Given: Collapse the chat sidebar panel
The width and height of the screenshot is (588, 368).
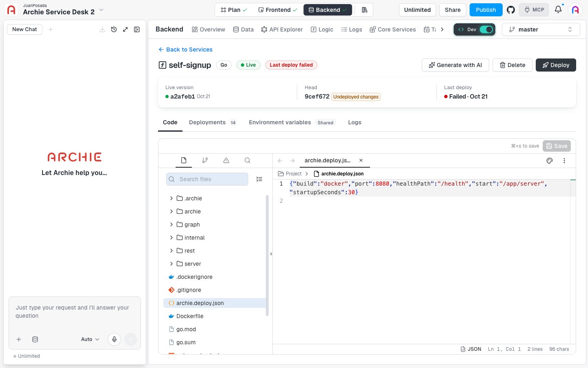Looking at the screenshot, I should tap(137, 29).
